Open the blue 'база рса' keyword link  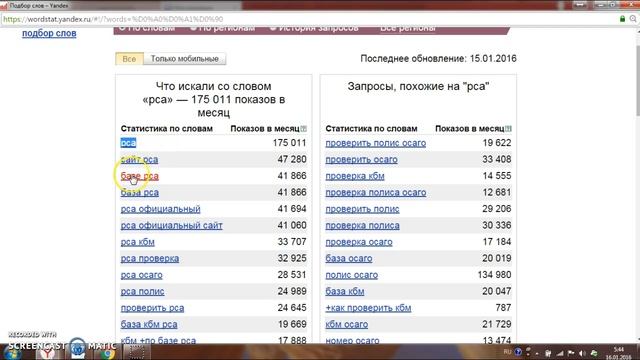click(x=140, y=193)
